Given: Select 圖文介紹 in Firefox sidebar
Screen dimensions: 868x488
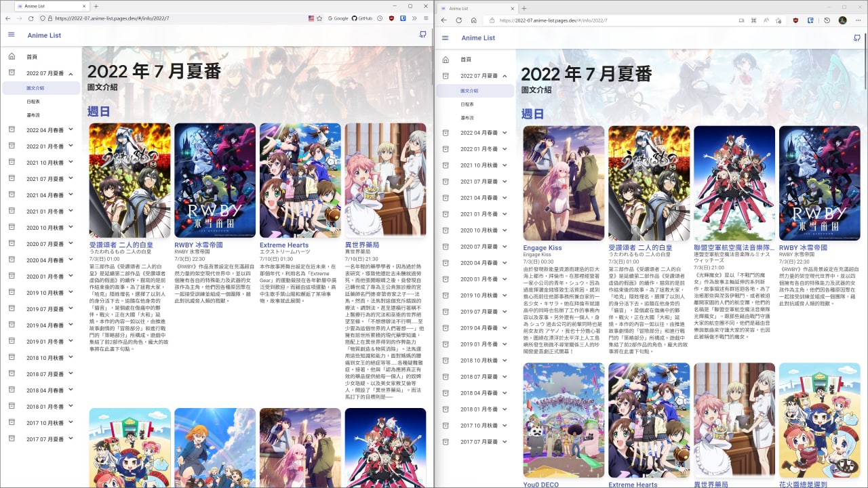Looking at the screenshot, I should (x=41, y=88).
